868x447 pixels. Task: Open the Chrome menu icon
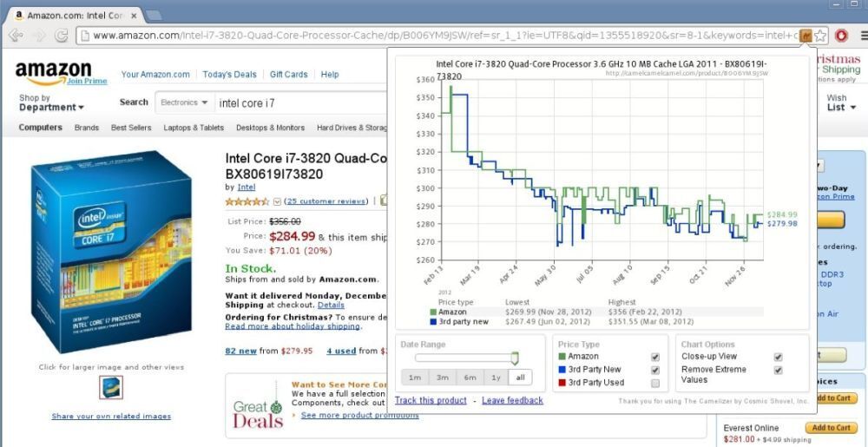click(864, 36)
